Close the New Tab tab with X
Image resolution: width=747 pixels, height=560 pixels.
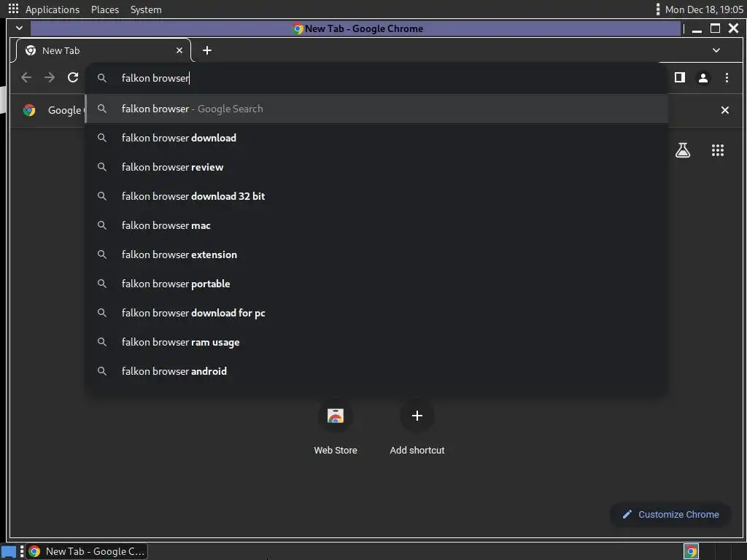tap(179, 50)
